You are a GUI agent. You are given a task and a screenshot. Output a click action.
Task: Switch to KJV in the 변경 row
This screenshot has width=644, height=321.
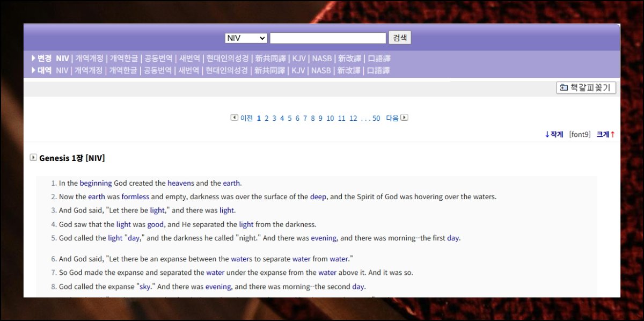click(299, 59)
